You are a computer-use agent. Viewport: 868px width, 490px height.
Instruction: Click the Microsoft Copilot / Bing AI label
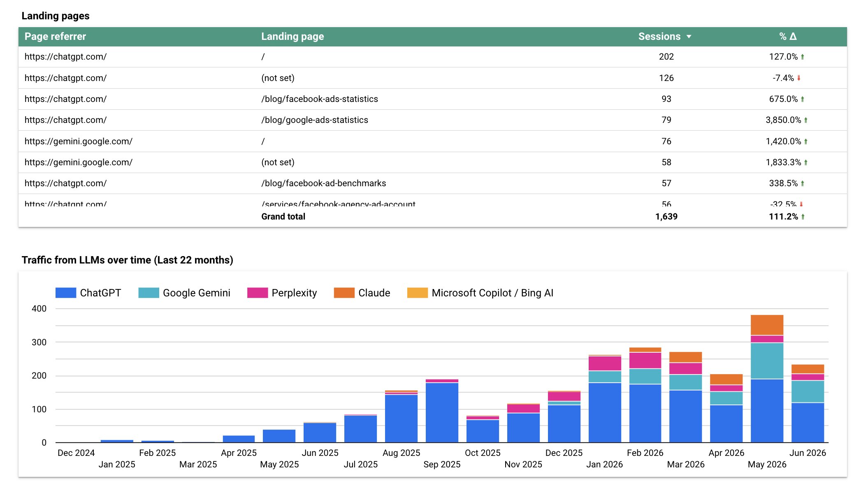pos(492,293)
